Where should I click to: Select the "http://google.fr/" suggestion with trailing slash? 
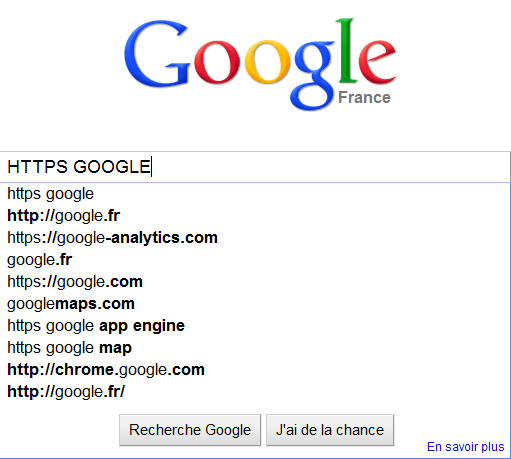[255, 392]
